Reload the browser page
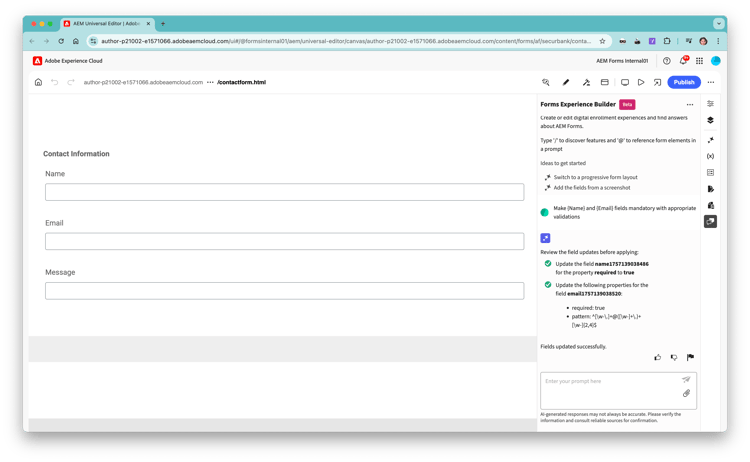The image size is (750, 462). coord(61,41)
